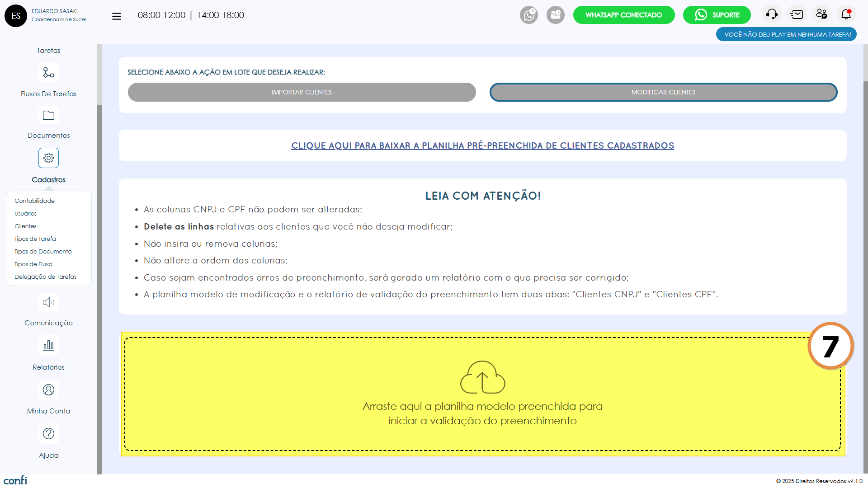
Task: Collapse the Cadastros gear menu
Action: tap(48, 158)
